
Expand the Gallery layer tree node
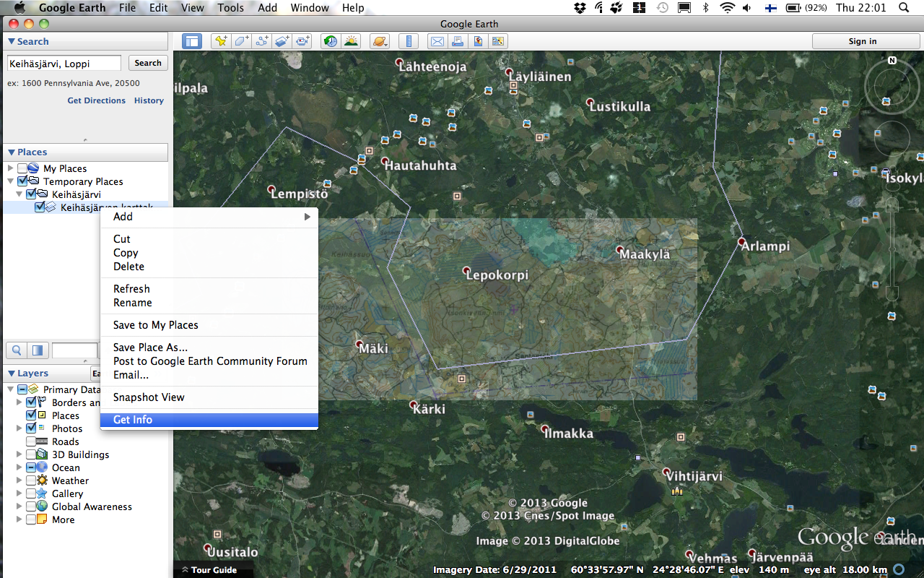[19, 493]
